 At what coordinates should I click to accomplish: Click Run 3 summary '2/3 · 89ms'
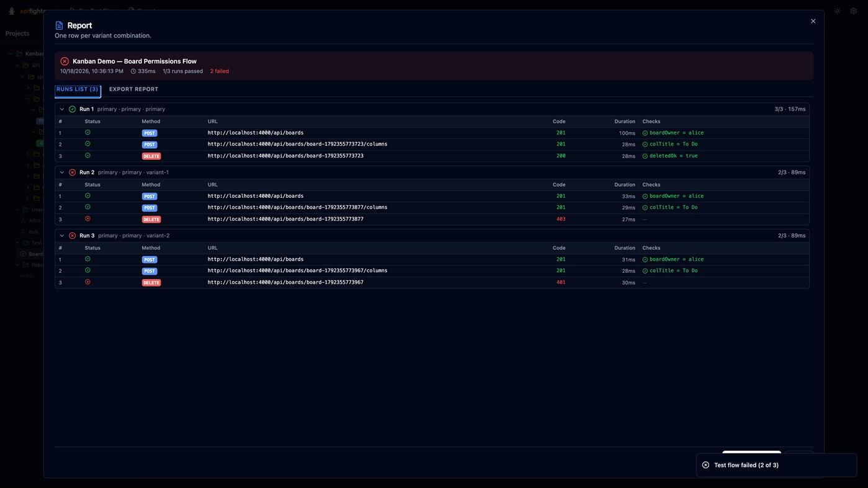tap(792, 236)
